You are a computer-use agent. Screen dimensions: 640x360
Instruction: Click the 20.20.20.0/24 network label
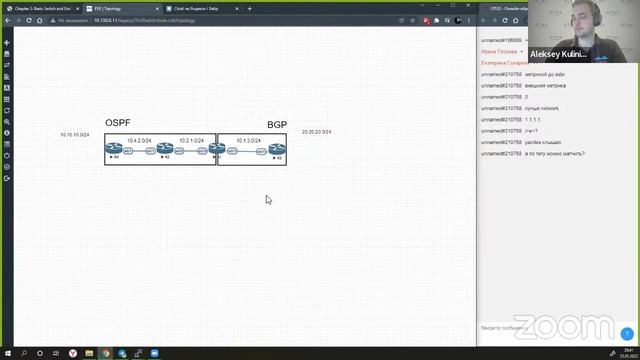[x=316, y=132]
